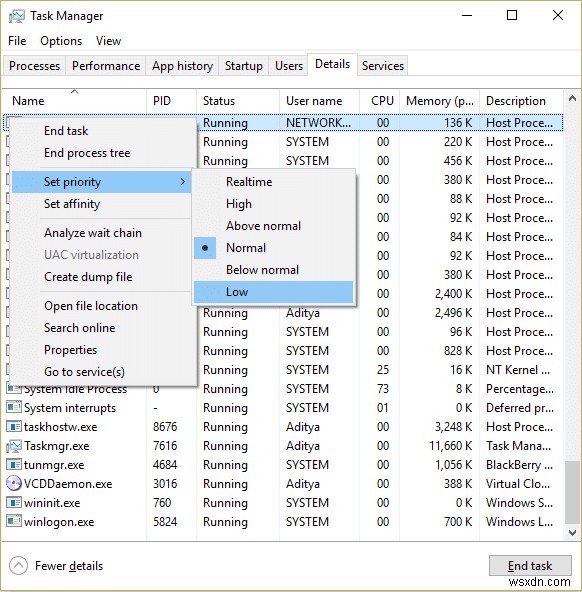Select the winlogon.exe row name
The height and width of the screenshot is (592, 582).
(x=59, y=522)
